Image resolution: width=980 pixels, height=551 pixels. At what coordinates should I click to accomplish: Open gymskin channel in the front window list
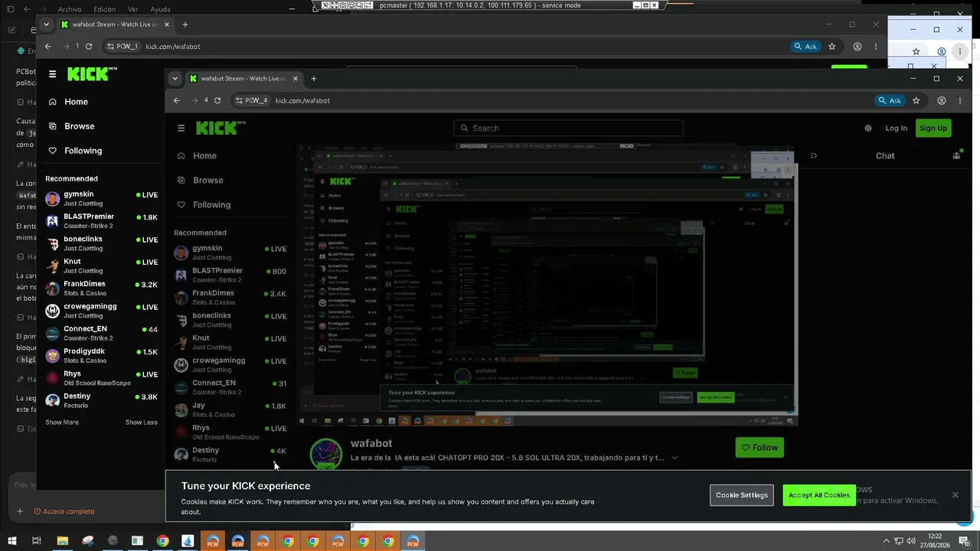230,253
